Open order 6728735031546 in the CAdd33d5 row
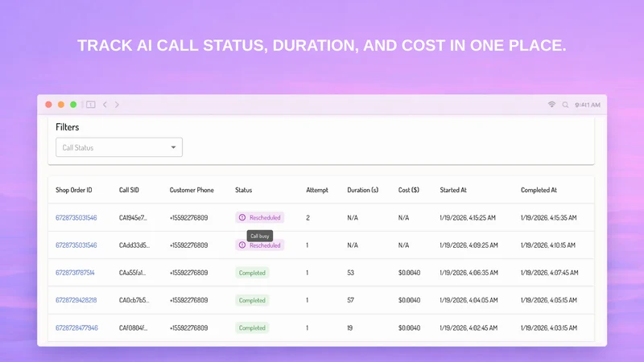The image size is (644, 362). click(76, 245)
